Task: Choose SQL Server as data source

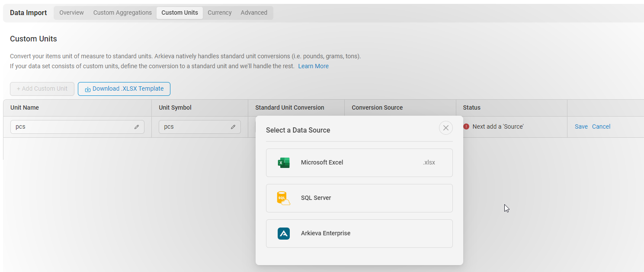Action: pos(359,198)
